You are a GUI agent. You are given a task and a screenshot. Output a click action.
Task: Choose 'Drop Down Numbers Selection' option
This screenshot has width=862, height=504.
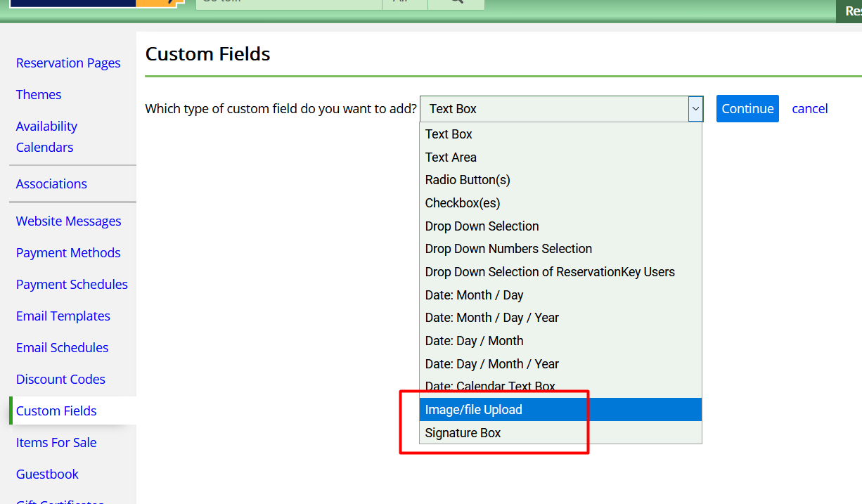tap(508, 249)
